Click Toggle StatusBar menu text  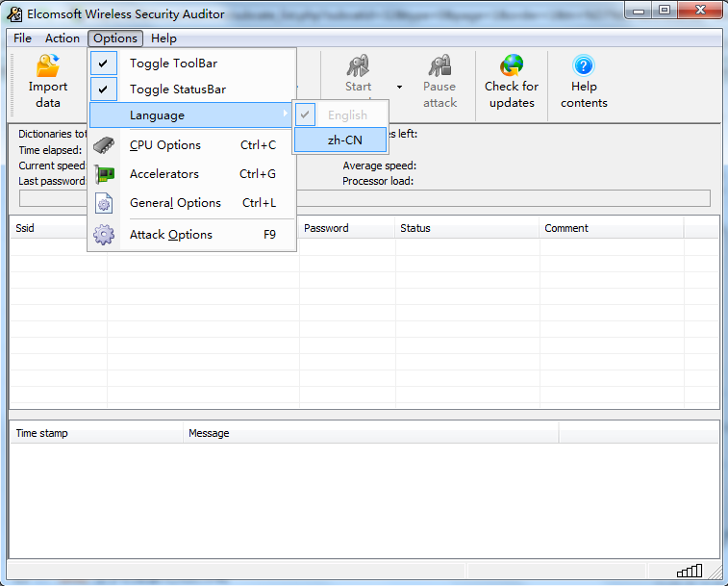click(178, 89)
